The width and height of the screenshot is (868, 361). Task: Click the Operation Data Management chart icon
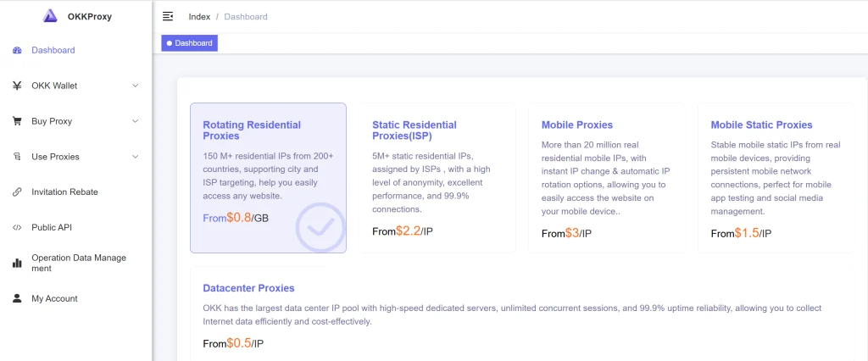coord(17,263)
